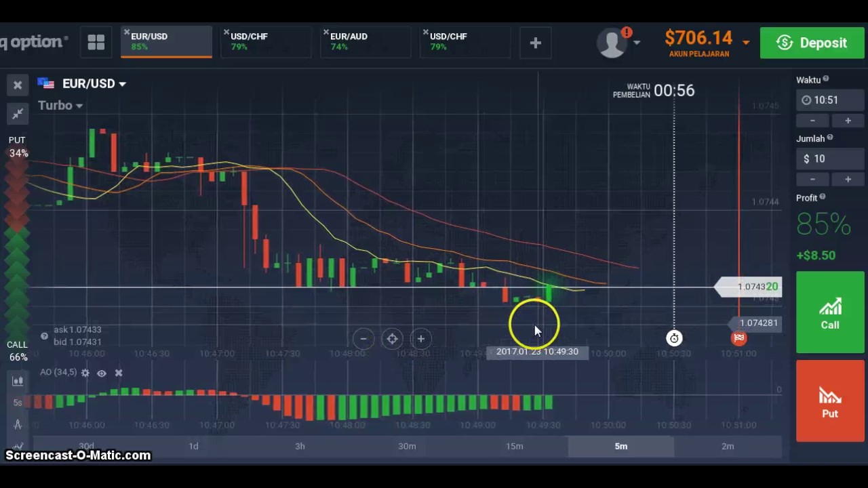This screenshot has width=868, height=488.
Task: Select the EUR/USD 85% tab
Action: 166,42
